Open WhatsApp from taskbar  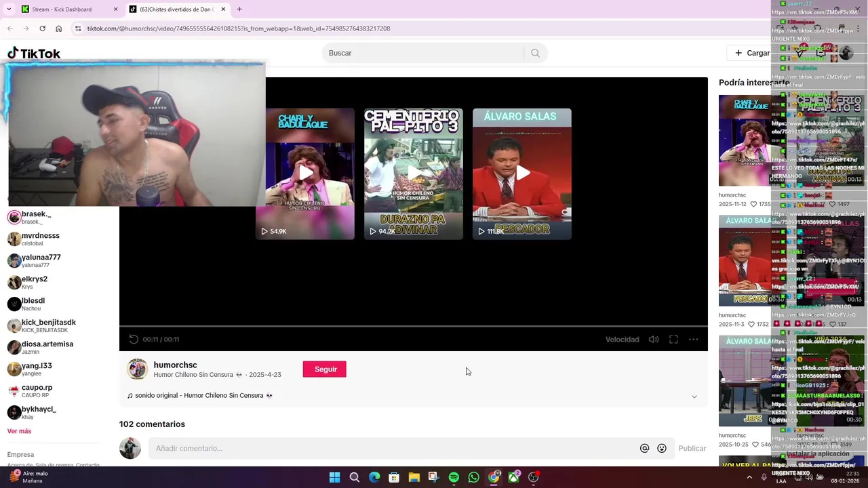473,477
